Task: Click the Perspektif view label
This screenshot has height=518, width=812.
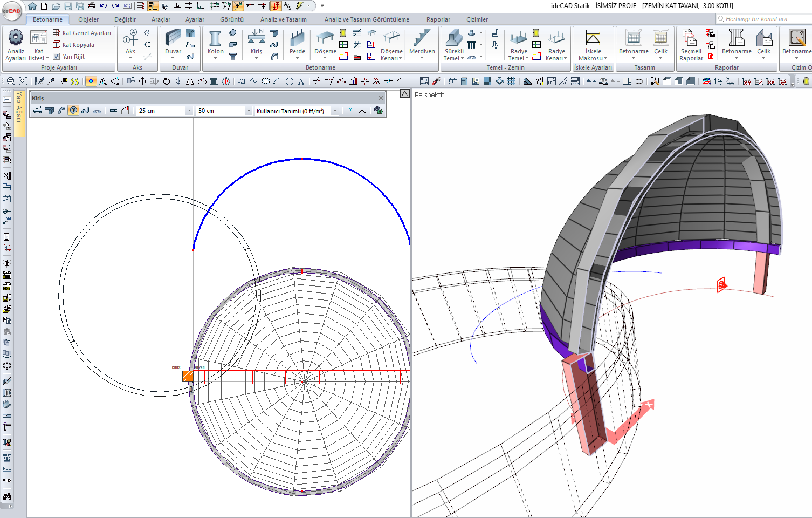Action: click(429, 94)
